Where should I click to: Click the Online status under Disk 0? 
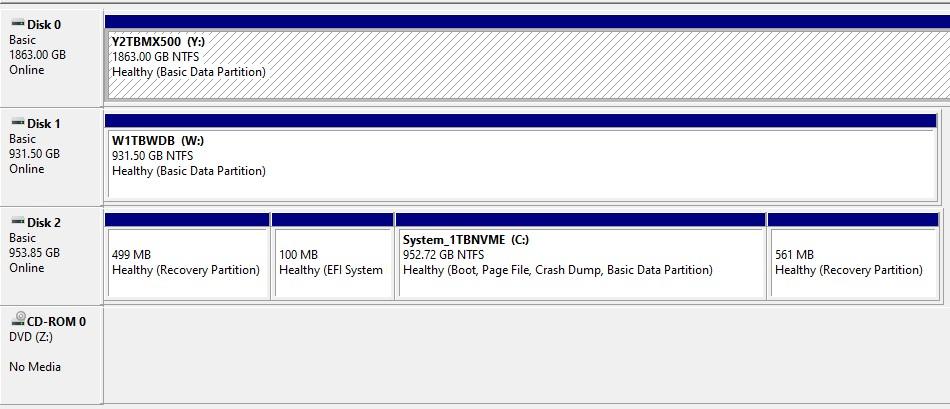27,70
